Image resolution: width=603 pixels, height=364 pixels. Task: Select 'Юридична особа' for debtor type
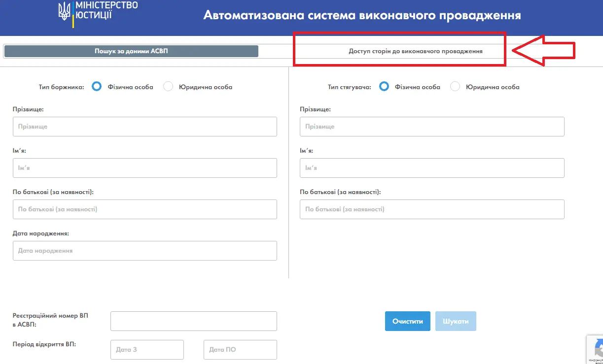tap(168, 87)
